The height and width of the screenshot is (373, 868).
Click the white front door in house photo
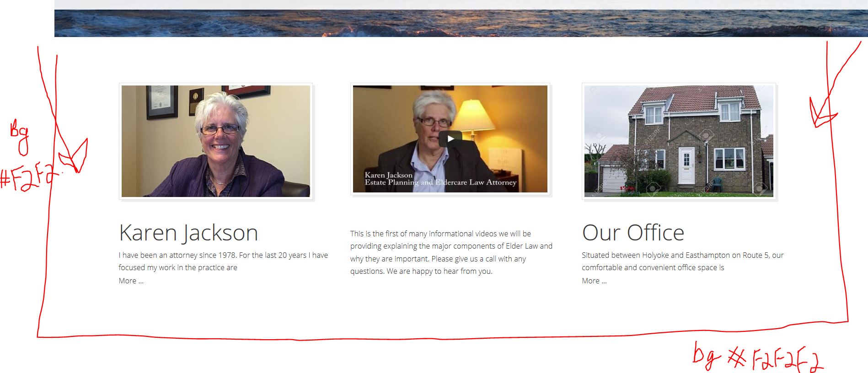click(686, 165)
